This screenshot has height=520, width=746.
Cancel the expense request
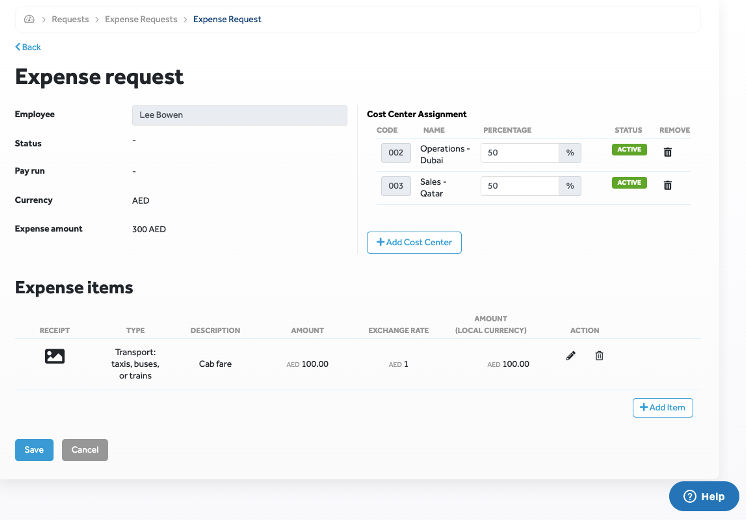pos(85,450)
